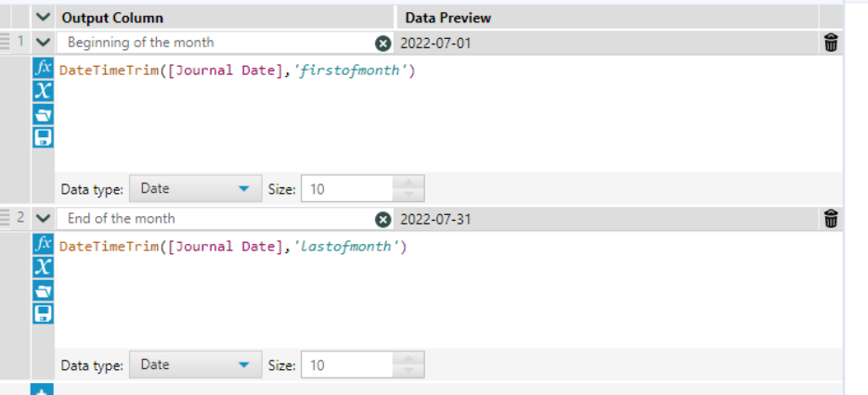868x395 pixels.
Task: Open Data type dropdown for expression 1
Action: [193, 188]
